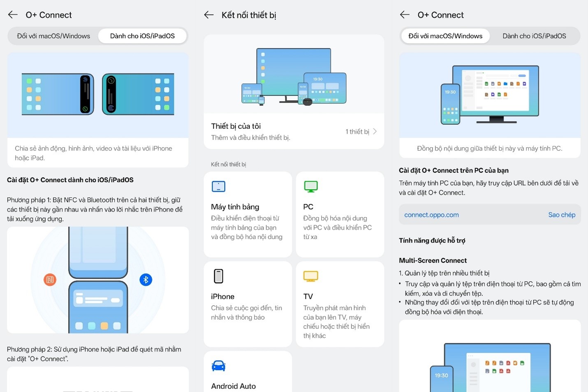Image resolution: width=588 pixels, height=392 pixels.
Task: Open the connect.oppo.com link
Action: [x=431, y=215]
